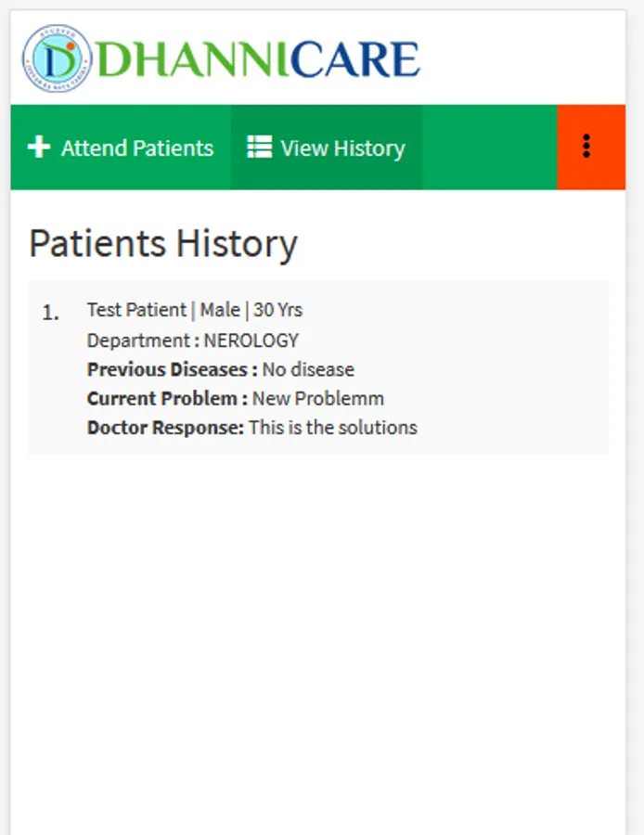Click the 'New Problemm' text
Image resolution: width=644 pixels, height=835 pixels.
click(318, 399)
